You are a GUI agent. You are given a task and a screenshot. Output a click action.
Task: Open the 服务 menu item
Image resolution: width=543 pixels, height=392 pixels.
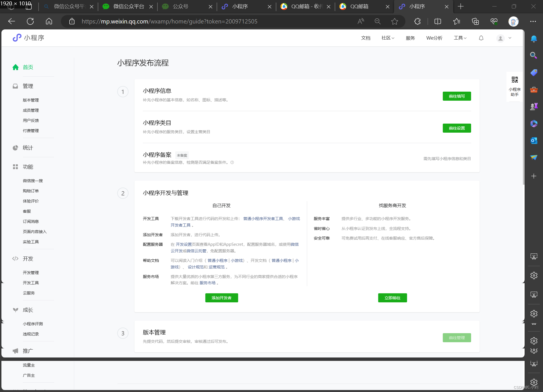click(x=410, y=38)
